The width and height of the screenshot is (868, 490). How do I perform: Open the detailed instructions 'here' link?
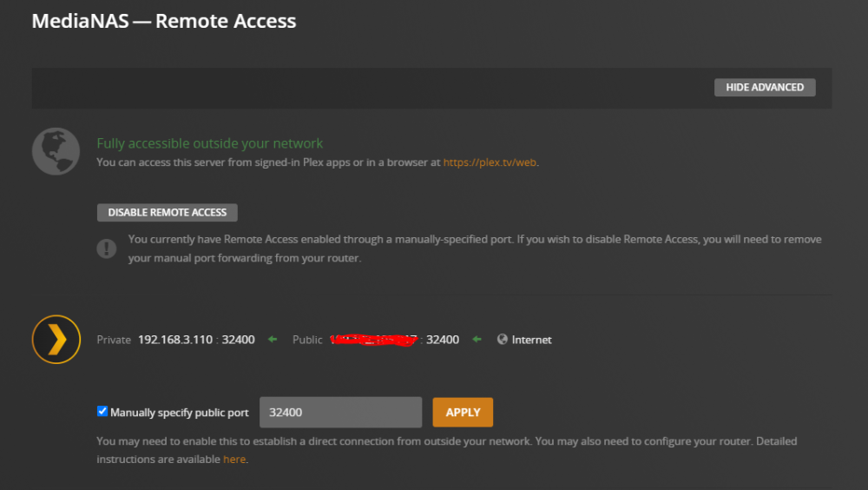234,460
